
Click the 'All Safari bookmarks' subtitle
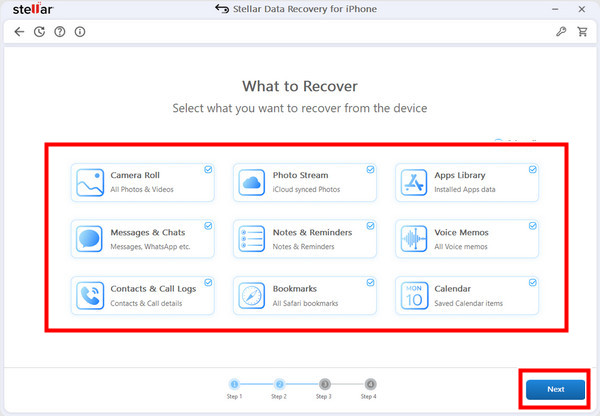click(305, 303)
